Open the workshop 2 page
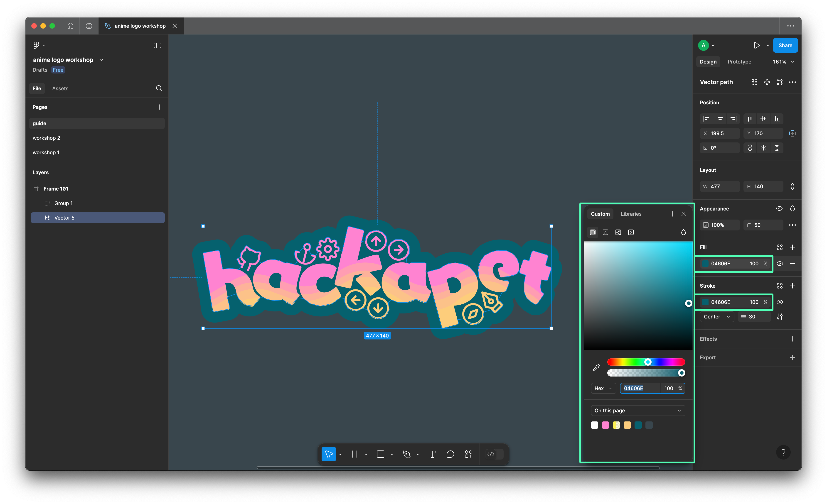 click(x=46, y=138)
